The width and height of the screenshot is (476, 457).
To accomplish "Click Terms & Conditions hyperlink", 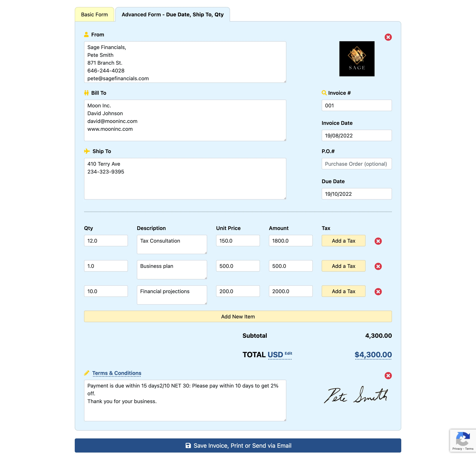I will coord(117,372).
